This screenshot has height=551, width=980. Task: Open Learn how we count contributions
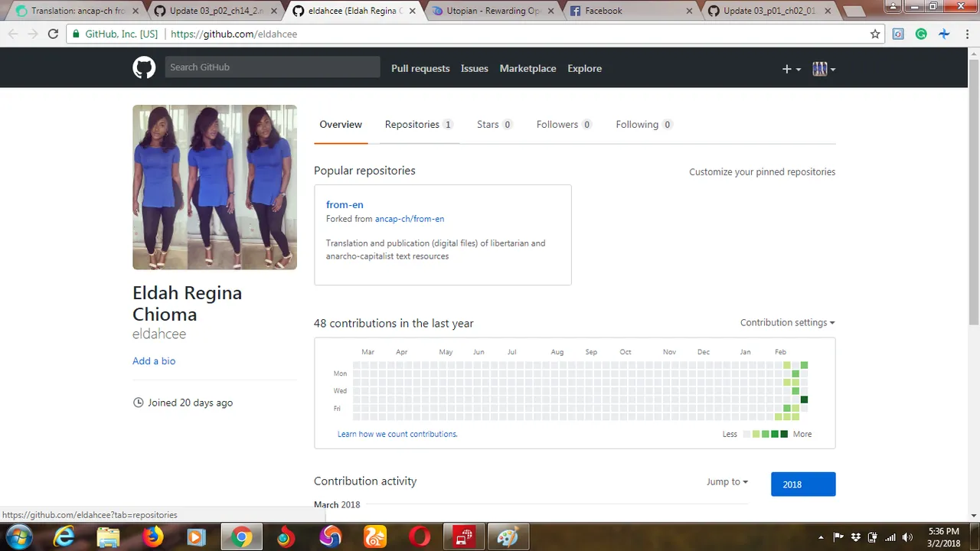[397, 434]
